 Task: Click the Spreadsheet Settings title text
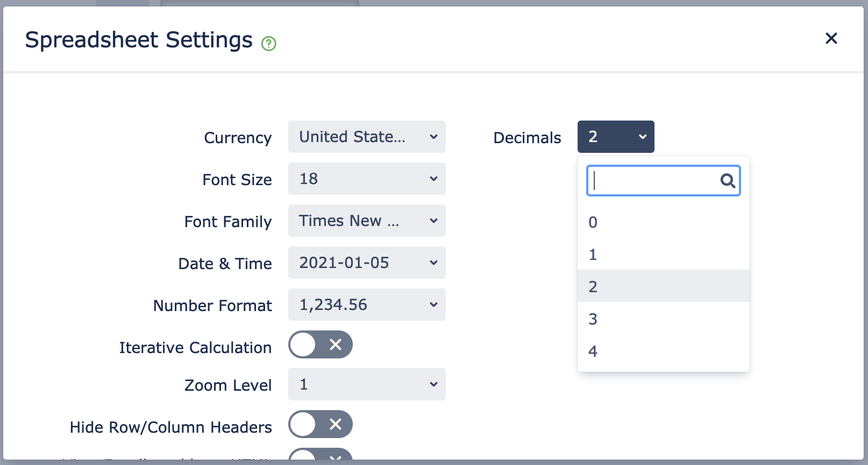tap(139, 40)
